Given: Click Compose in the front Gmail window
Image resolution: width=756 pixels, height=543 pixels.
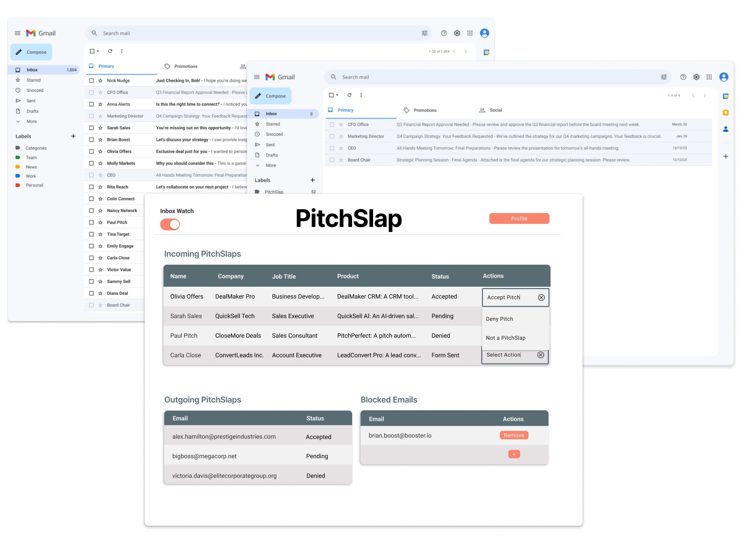Looking at the screenshot, I should click(270, 96).
